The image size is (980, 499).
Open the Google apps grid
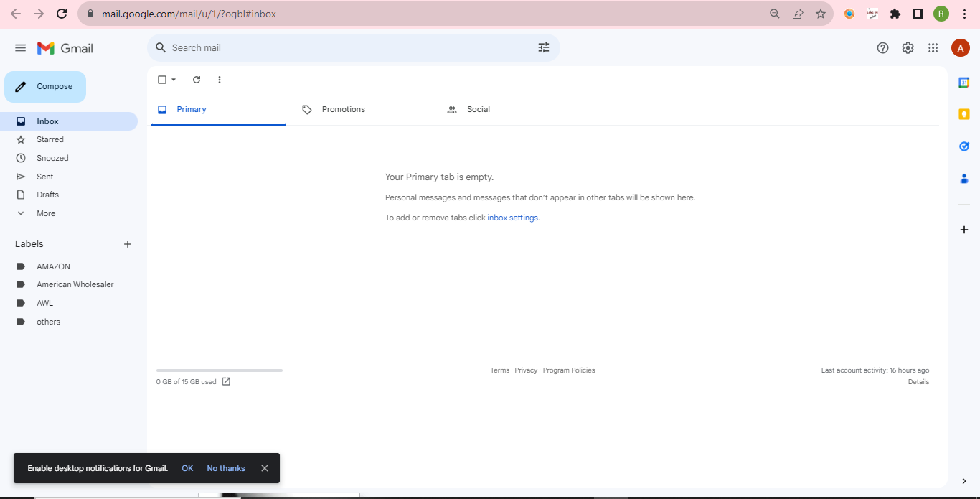pyautogui.click(x=933, y=48)
